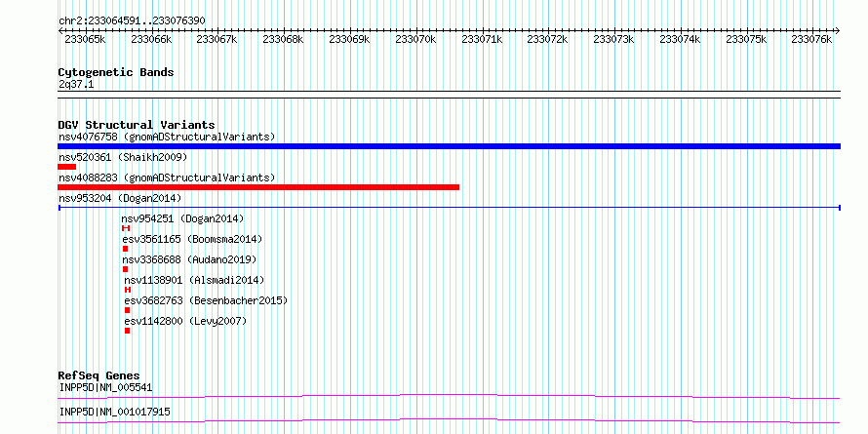This screenshot has height=434, width=868.
Task: Click the esv1142800 Levy2007 red square
Action: 128,331
